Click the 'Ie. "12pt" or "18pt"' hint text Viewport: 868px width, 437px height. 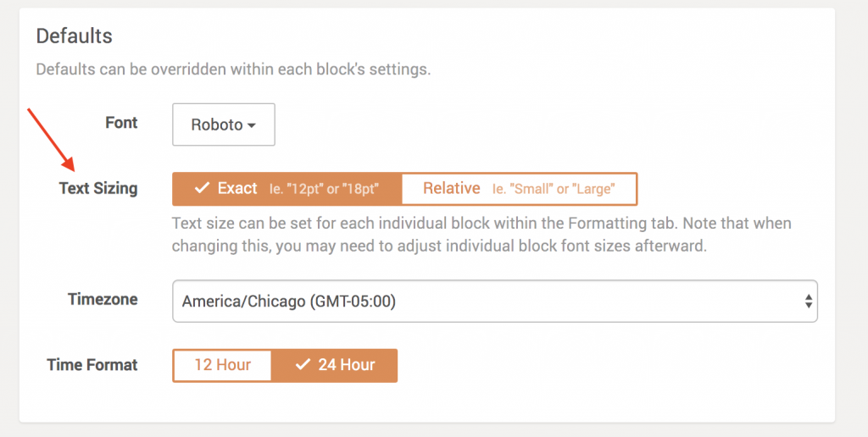coord(324,189)
